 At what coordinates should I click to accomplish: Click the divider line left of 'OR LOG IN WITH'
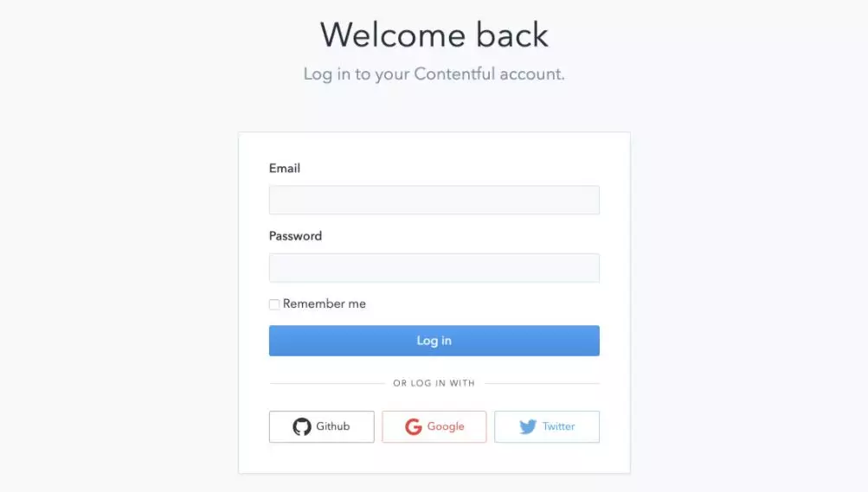pos(326,383)
